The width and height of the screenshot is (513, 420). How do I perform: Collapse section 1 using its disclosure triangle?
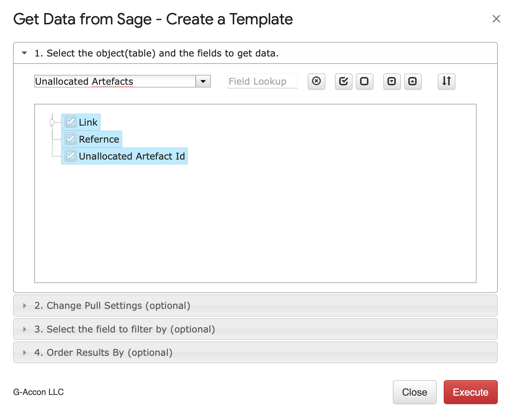point(24,53)
